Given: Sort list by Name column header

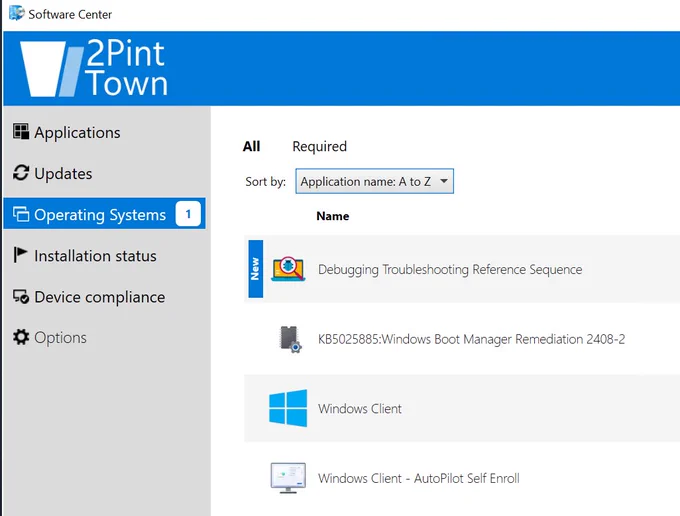Looking at the screenshot, I should coord(333,216).
